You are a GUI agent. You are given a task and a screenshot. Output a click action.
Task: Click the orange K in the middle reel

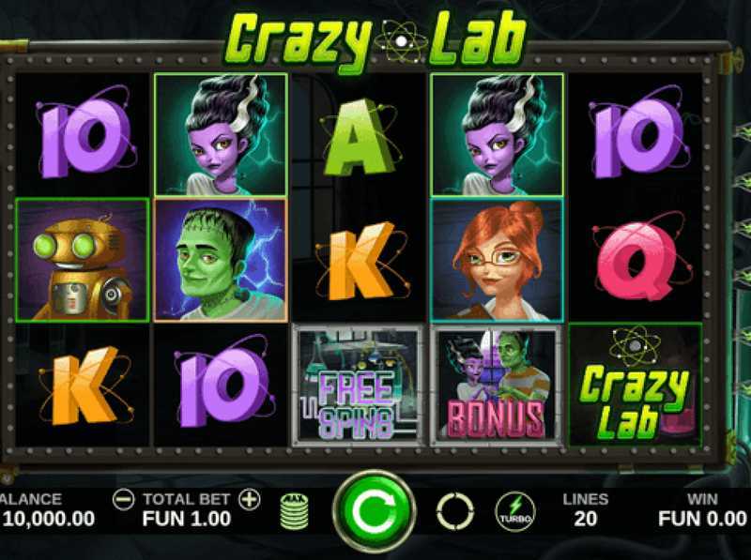coord(361,261)
